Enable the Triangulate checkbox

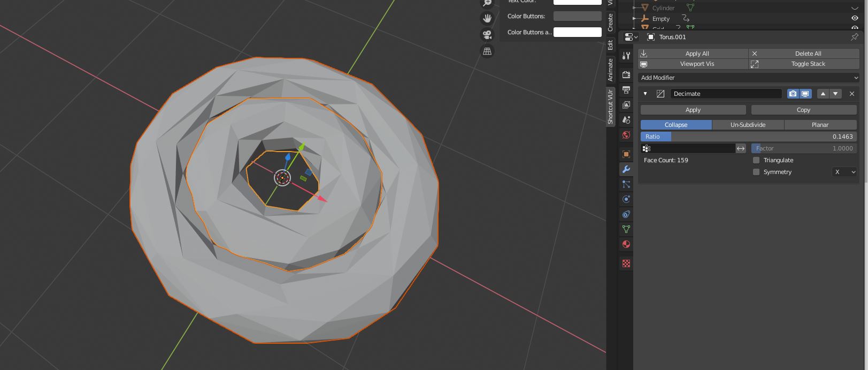[x=756, y=160]
